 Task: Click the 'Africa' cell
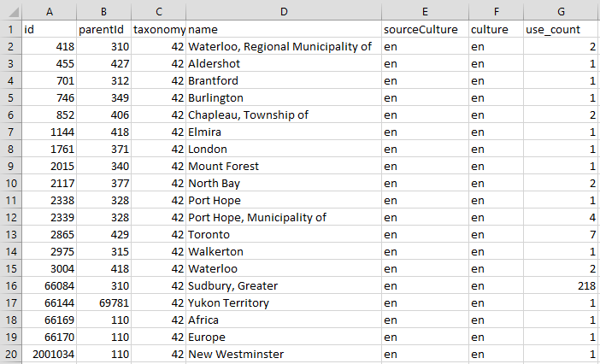[283, 320]
